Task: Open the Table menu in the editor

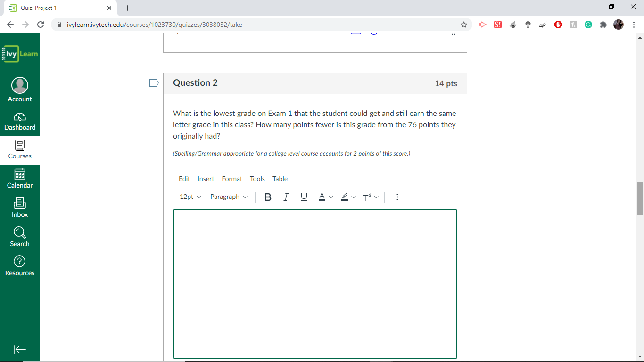Action: point(280,179)
